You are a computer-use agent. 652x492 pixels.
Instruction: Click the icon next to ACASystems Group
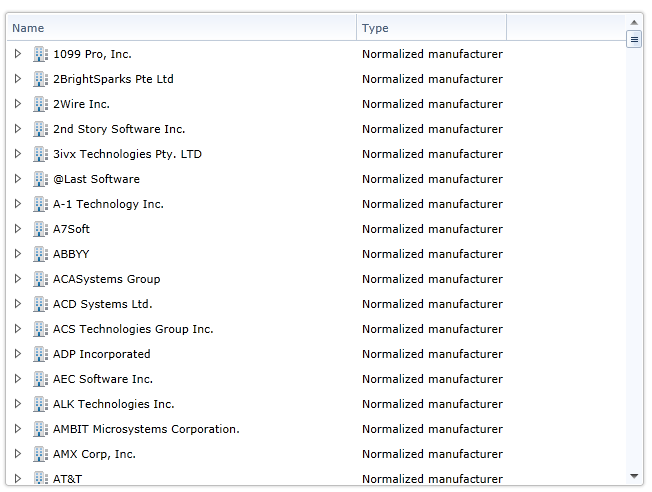tap(40, 279)
